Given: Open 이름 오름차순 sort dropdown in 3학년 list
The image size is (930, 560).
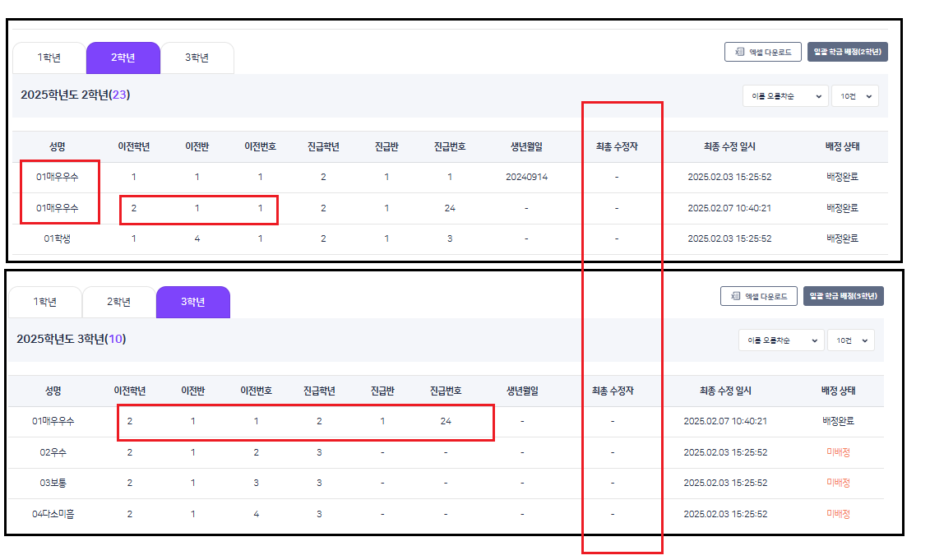Looking at the screenshot, I should point(780,340).
